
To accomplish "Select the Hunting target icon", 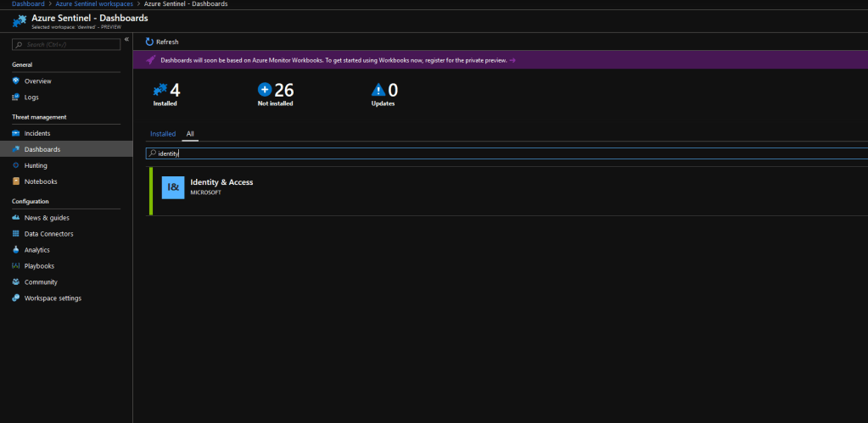I will click(16, 165).
